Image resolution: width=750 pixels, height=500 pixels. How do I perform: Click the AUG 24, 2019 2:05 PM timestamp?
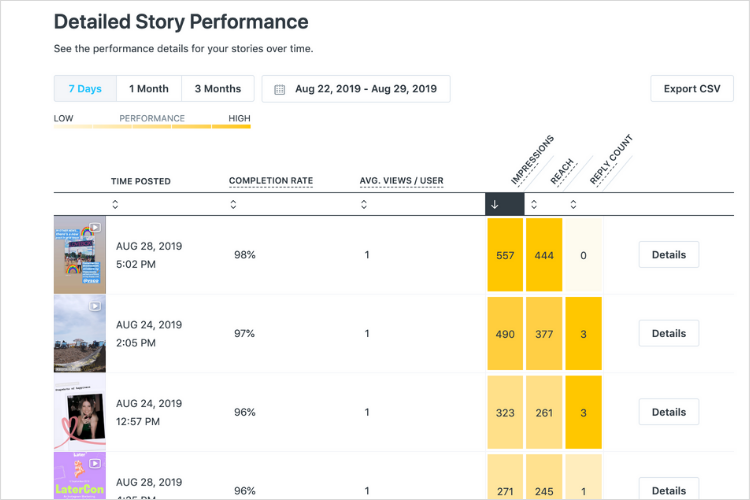(x=149, y=333)
